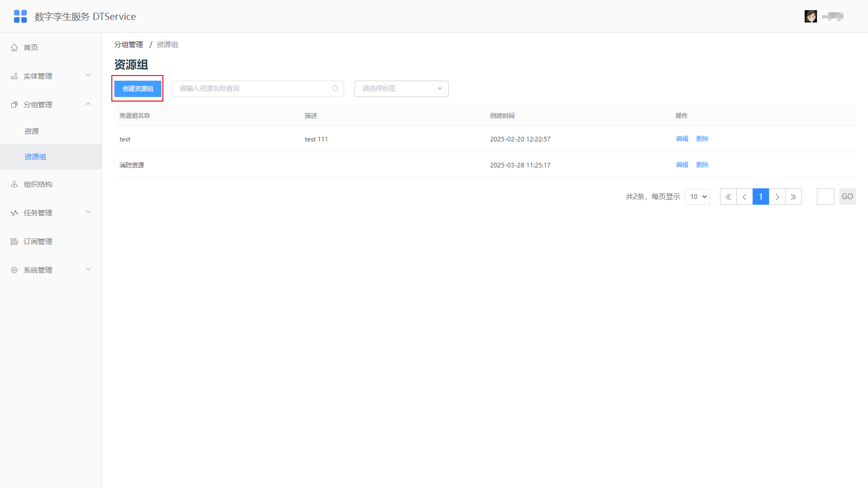The image size is (868, 488).
Task: Click the 2025-02-20 12:22:57 timestamp
Action: [x=520, y=139]
